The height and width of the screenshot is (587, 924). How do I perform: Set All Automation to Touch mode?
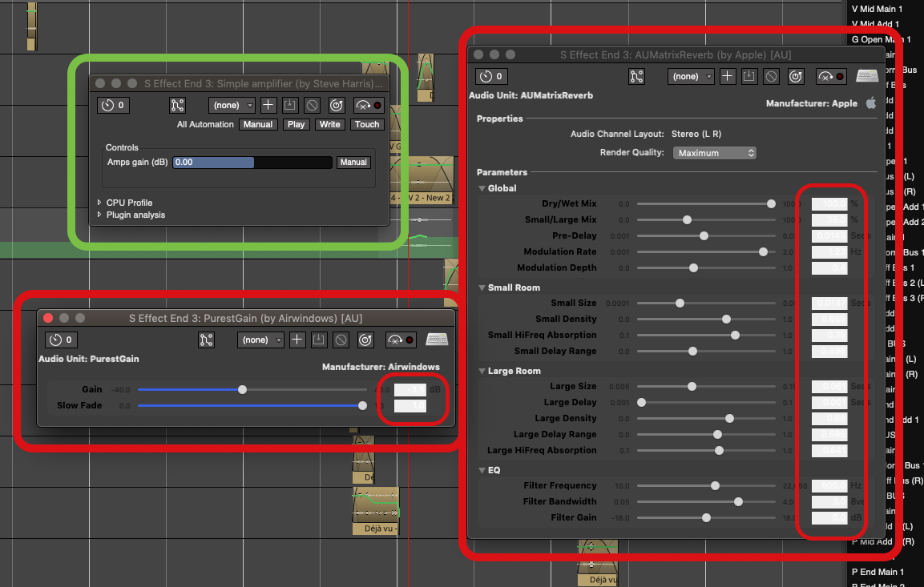click(367, 124)
